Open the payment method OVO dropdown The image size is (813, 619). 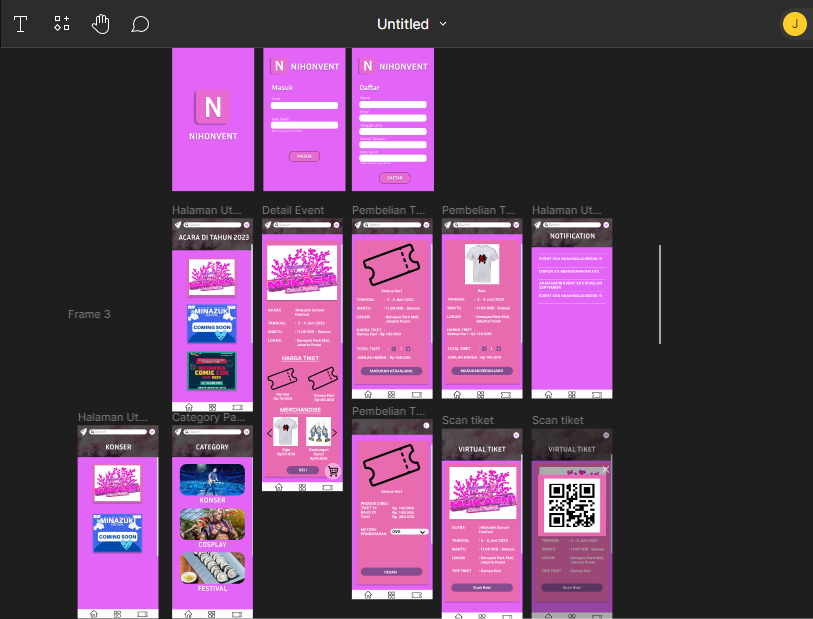tap(408, 532)
